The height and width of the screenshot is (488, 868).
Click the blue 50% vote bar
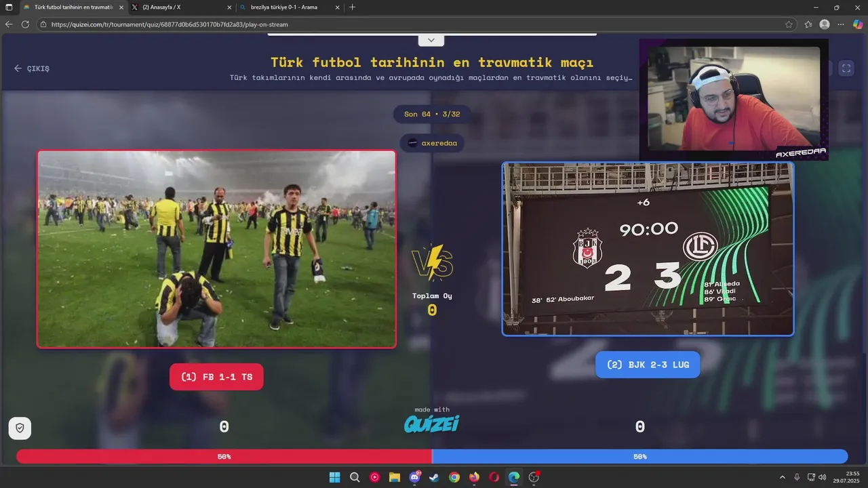click(x=639, y=457)
